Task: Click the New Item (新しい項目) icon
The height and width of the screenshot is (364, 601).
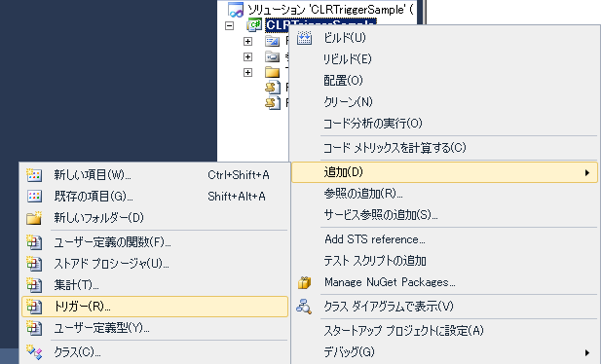Action: pyautogui.click(x=34, y=175)
